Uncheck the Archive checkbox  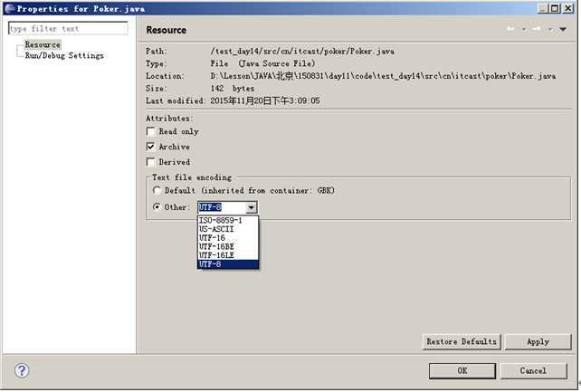pos(151,147)
